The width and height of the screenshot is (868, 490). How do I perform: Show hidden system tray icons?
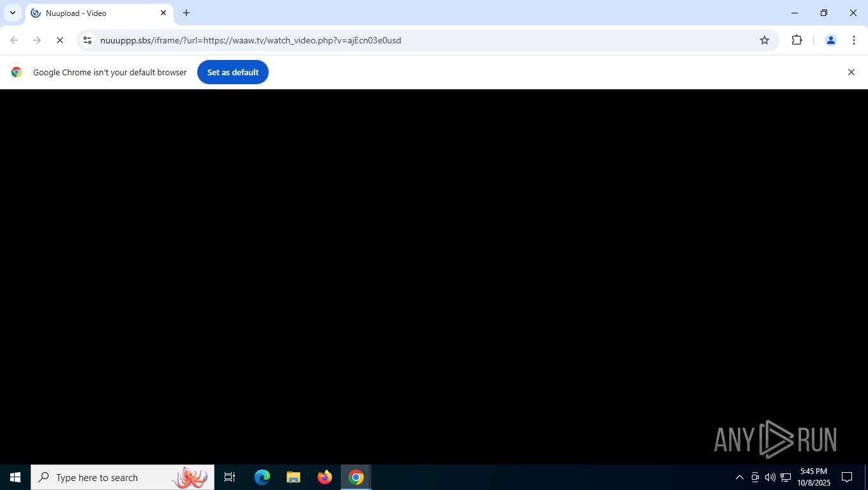pos(740,477)
